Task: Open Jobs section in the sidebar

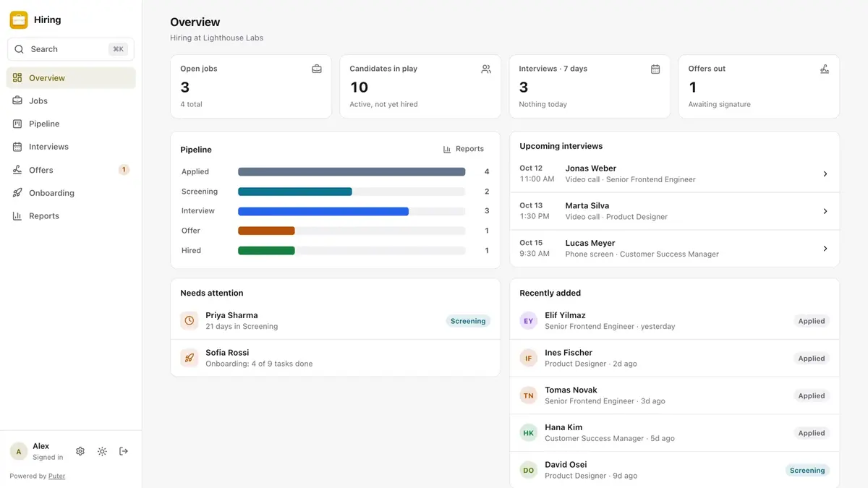Action: [71, 101]
